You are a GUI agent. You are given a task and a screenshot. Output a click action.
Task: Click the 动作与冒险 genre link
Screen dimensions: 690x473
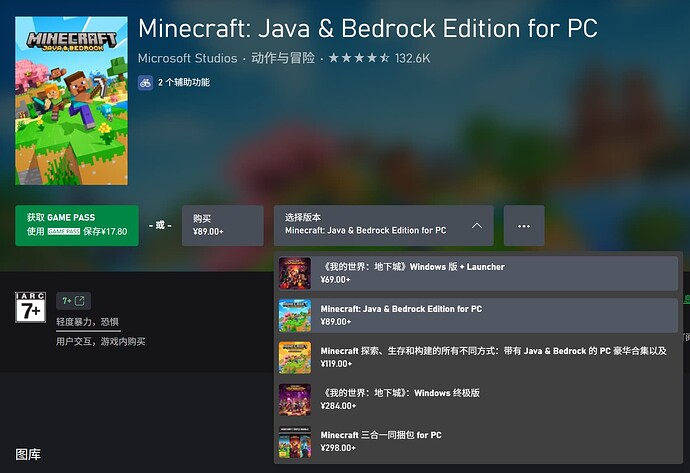283,58
